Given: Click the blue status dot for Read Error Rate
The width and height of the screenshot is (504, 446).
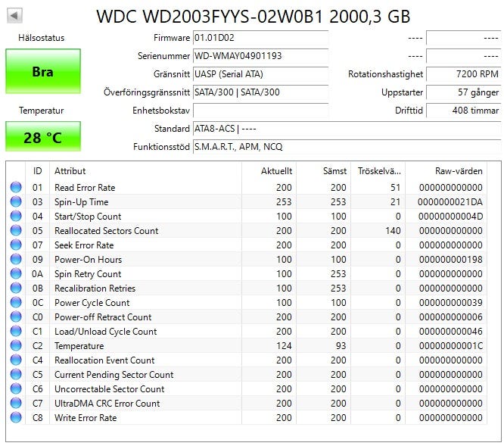Looking at the screenshot, I should pyautogui.click(x=16, y=187).
